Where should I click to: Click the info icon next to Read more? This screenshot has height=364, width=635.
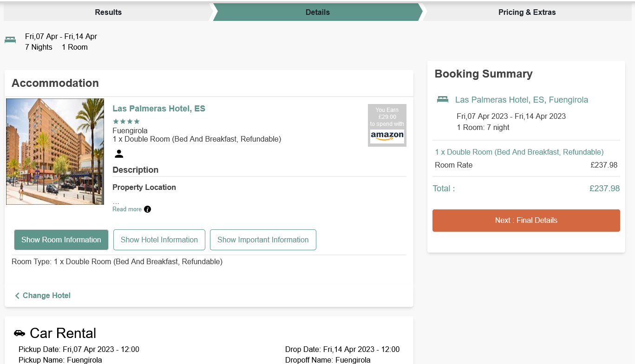[147, 209]
